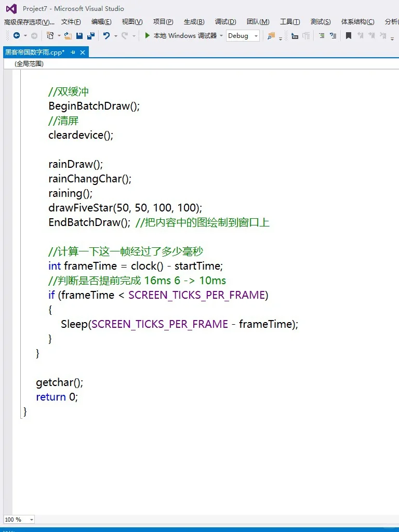Click on EndBatchDraw(); statement
The image size is (399, 532).
pos(89,222)
